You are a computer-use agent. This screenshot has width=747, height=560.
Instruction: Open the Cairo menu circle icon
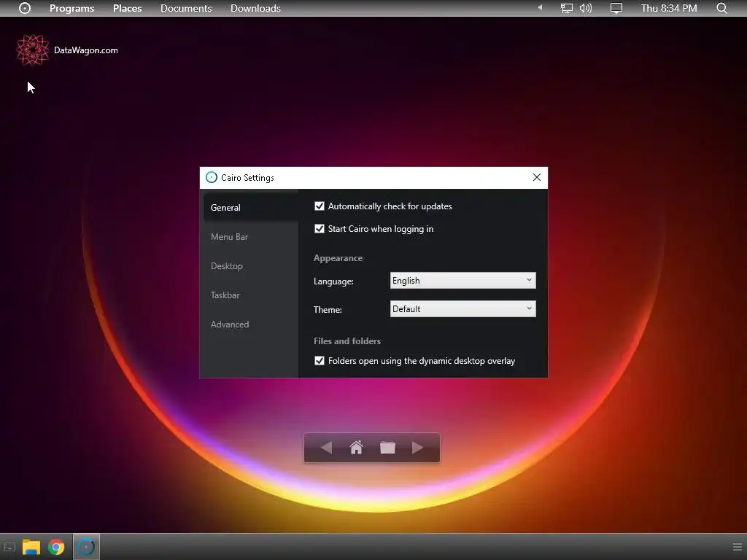coord(25,8)
